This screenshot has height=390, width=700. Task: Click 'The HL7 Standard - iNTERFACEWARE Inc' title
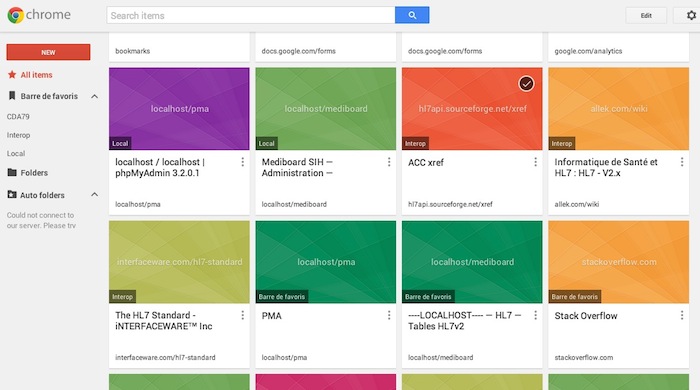(163, 320)
